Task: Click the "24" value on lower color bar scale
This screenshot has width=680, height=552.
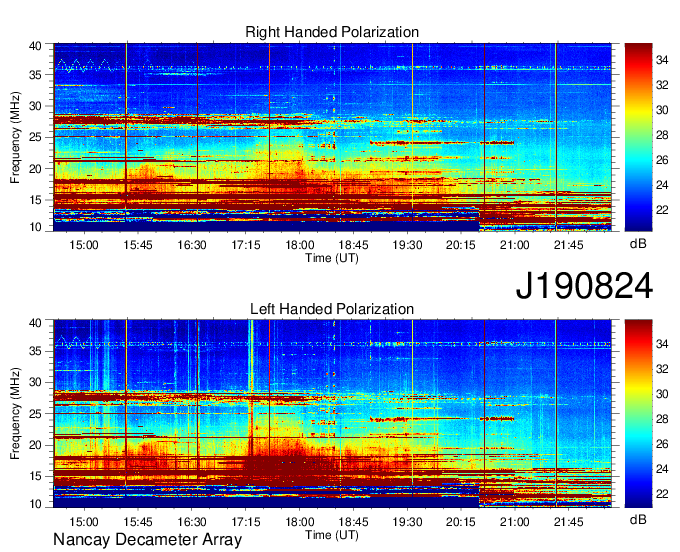Action: click(x=662, y=469)
